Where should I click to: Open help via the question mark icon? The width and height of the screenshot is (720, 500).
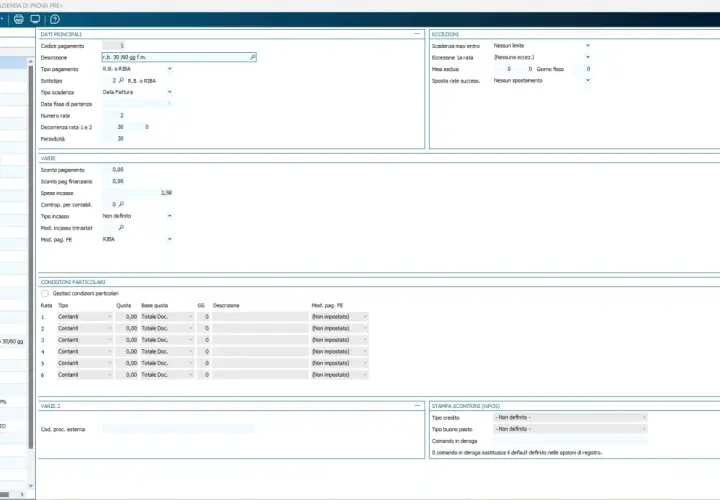click(55, 19)
